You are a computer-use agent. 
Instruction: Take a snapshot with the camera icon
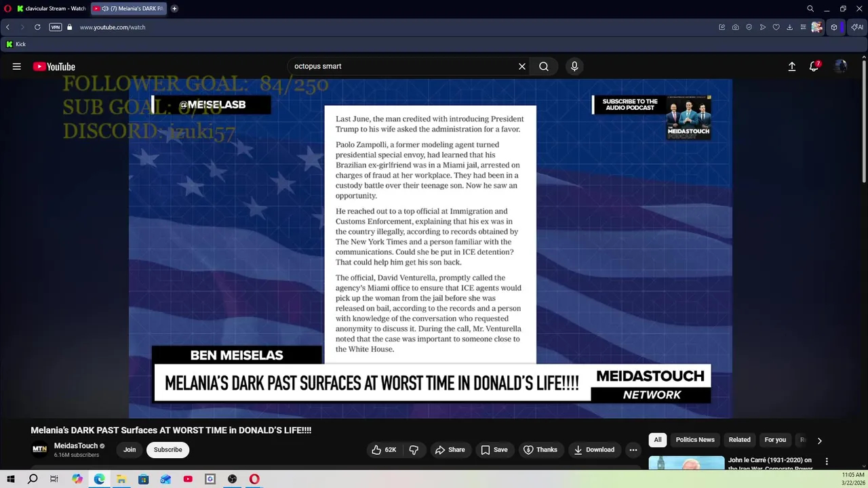[x=736, y=27]
